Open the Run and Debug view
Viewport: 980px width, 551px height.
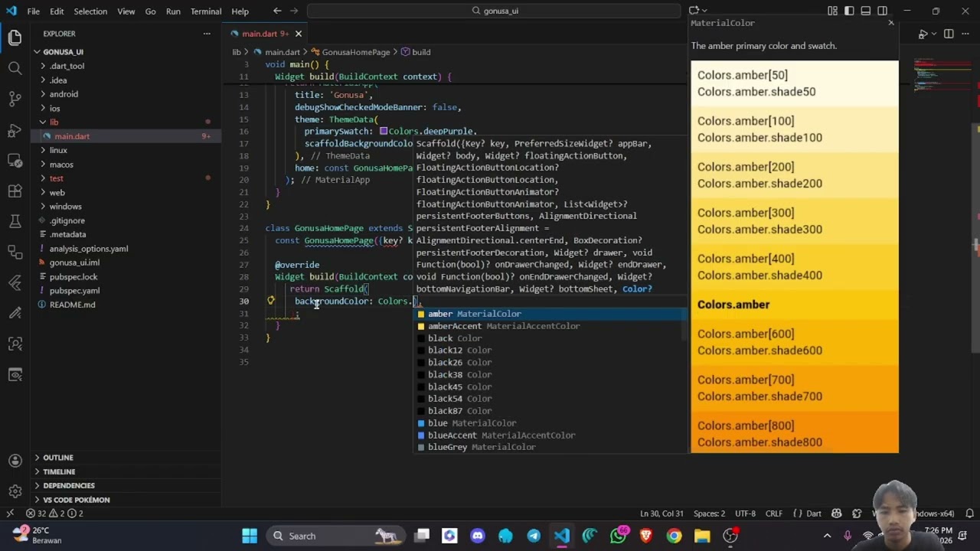pos(15,129)
